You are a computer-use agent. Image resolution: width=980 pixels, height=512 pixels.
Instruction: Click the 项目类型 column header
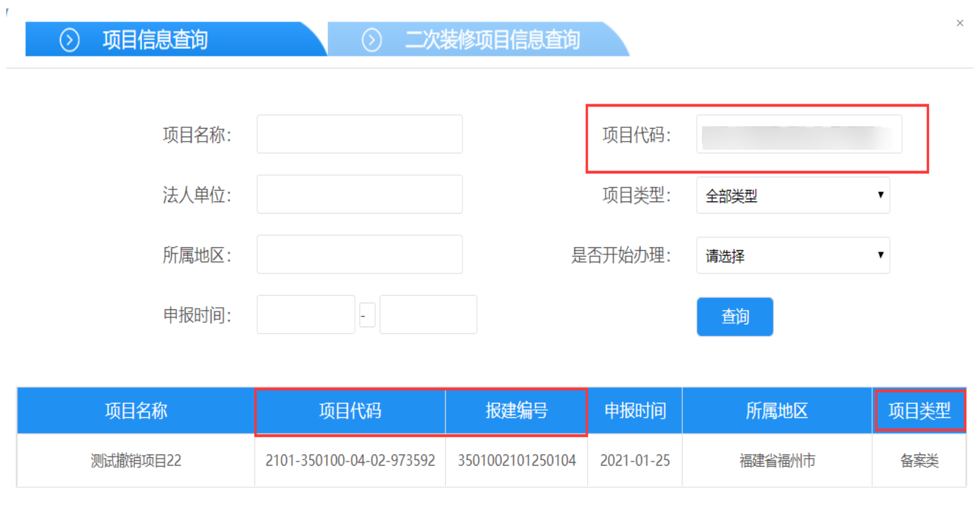[x=919, y=410]
